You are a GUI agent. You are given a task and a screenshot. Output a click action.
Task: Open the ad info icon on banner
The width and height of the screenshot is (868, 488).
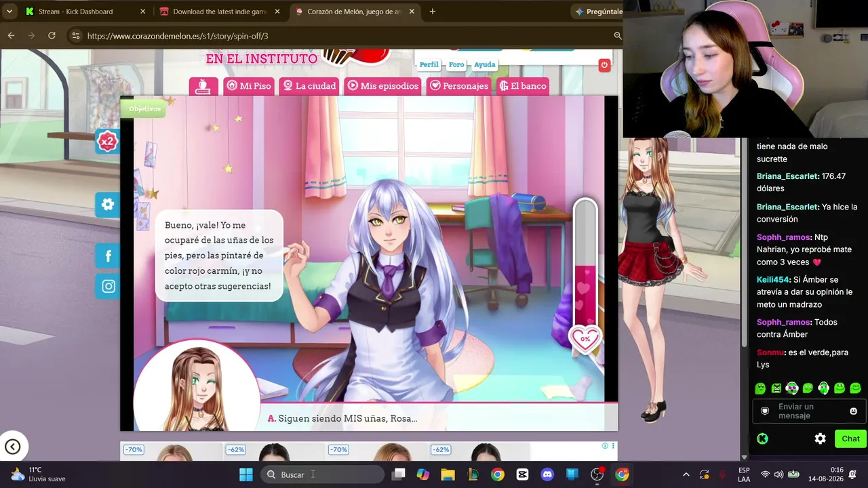pos(605,446)
